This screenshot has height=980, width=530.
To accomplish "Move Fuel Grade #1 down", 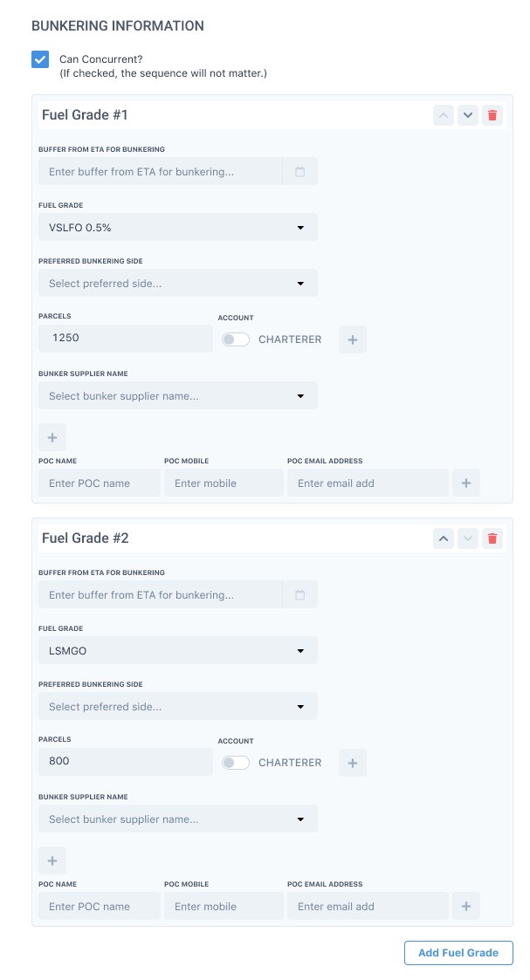I will pos(468,115).
